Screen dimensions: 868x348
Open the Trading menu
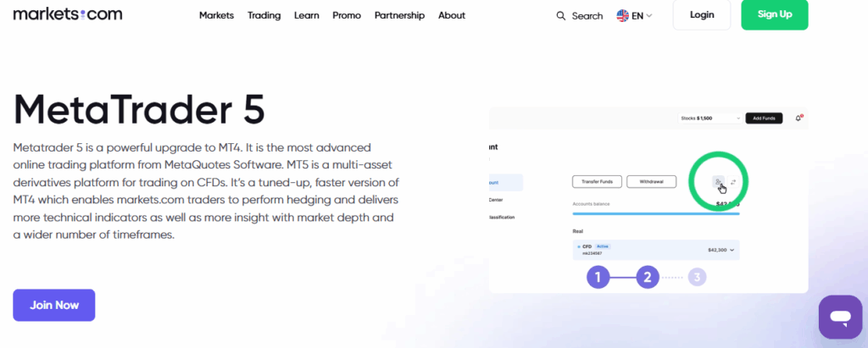tap(264, 15)
